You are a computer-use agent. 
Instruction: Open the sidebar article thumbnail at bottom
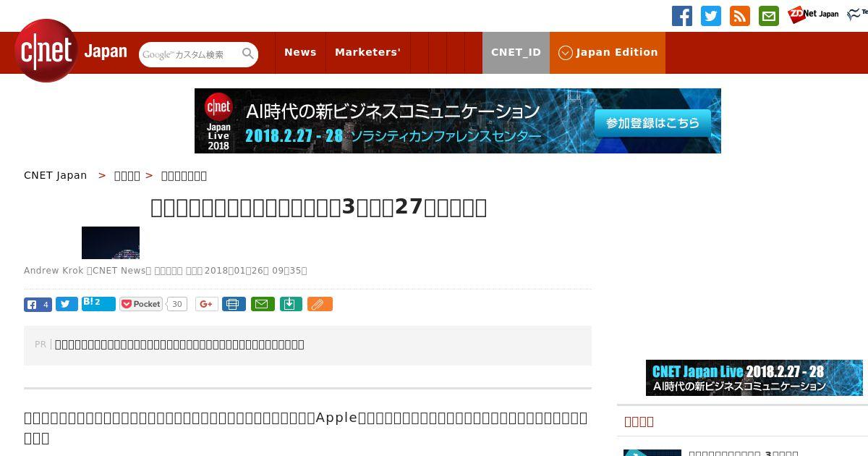652,452
